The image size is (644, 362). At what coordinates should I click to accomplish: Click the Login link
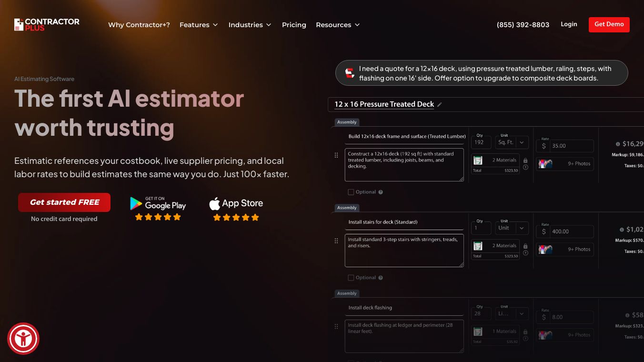pyautogui.click(x=569, y=24)
